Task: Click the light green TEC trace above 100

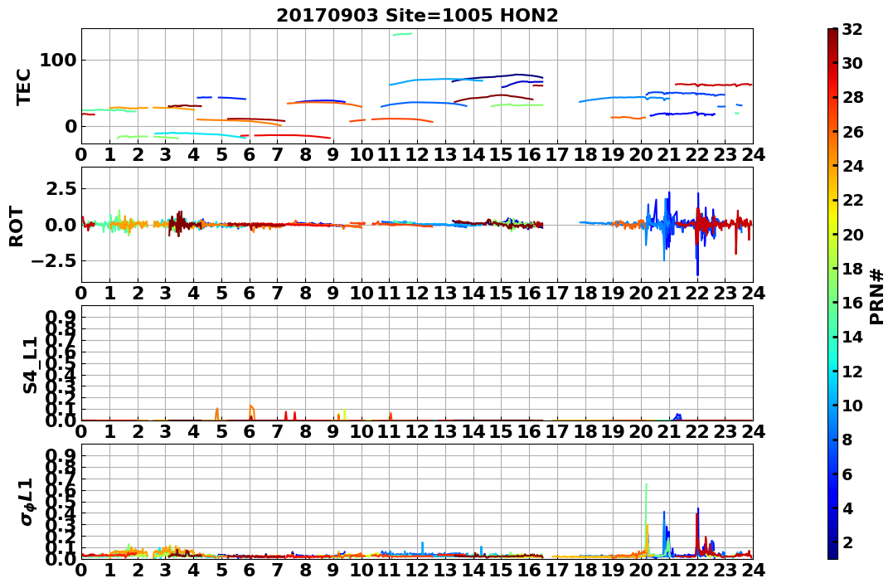Action: (x=402, y=34)
